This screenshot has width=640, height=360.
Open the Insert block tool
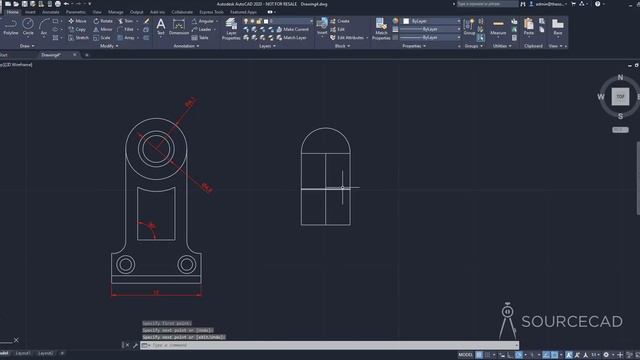(322, 27)
